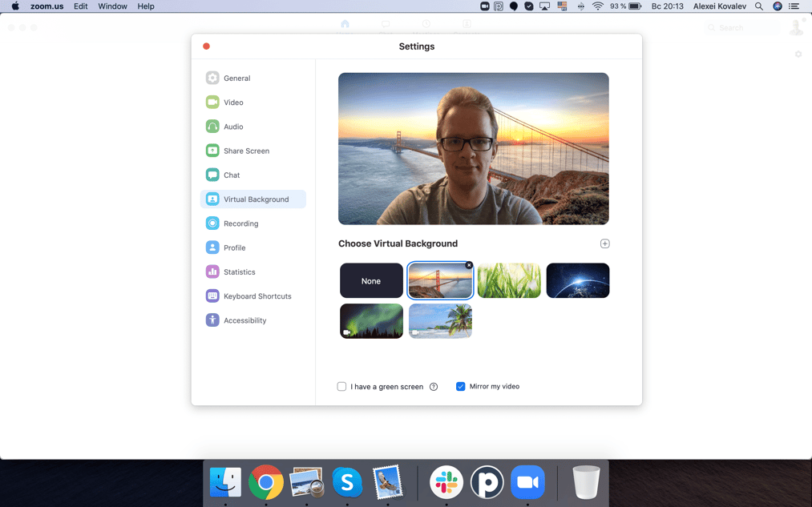Enable the green screen checkbox
The height and width of the screenshot is (507, 812).
(341, 387)
